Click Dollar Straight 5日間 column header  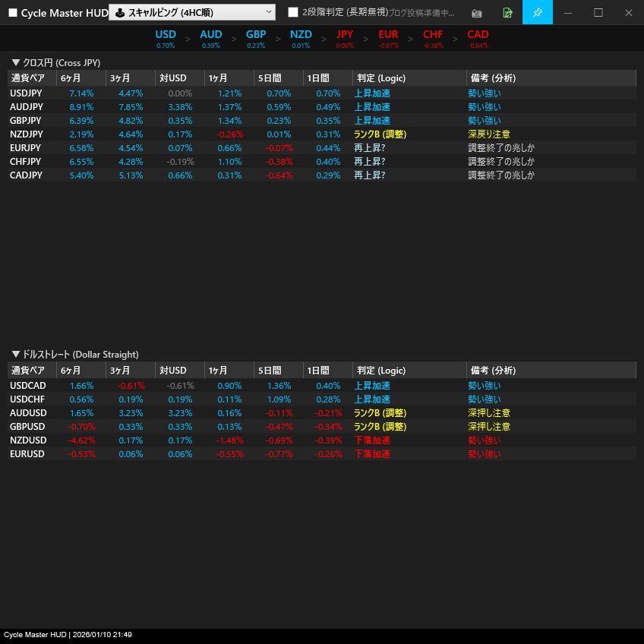[279, 371]
